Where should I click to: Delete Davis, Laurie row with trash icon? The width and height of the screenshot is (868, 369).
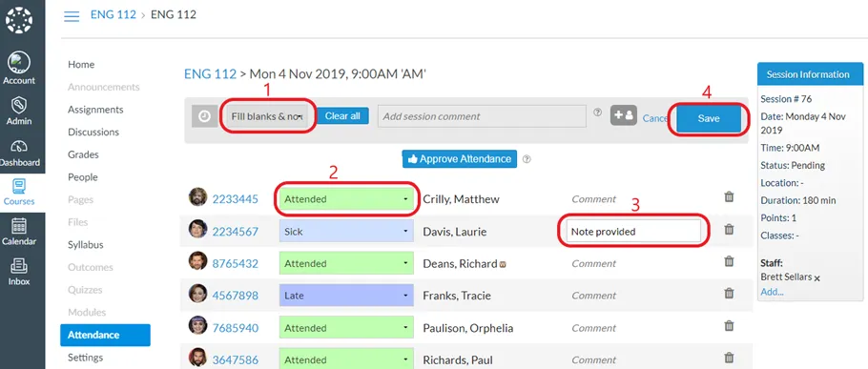click(729, 229)
